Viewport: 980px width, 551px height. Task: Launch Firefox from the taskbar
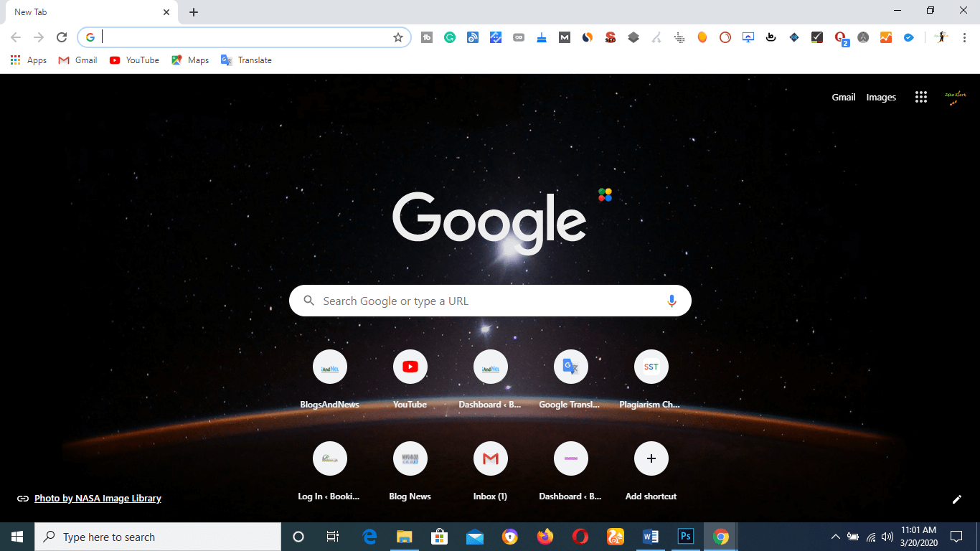pos(545,537)
